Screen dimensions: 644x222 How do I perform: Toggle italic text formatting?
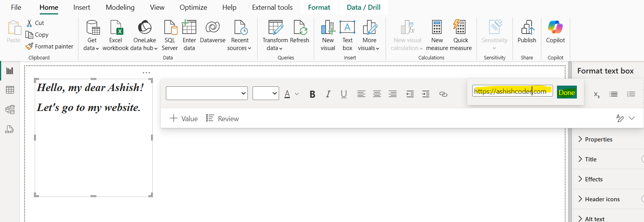click(328, 94)
